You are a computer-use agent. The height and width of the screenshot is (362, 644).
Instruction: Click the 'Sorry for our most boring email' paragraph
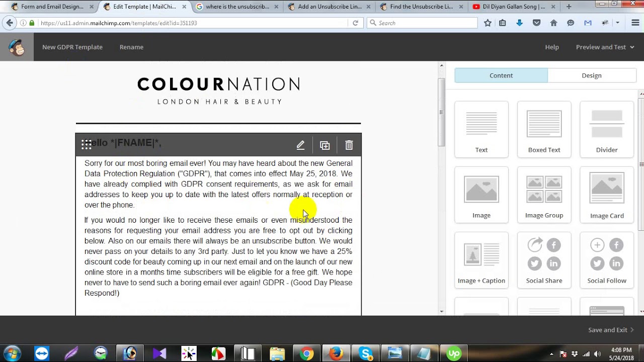218,184
